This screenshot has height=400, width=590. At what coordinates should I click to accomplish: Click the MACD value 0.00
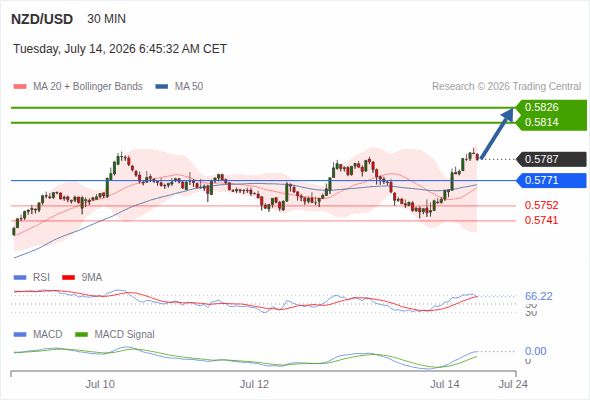pyautogui.click(x=535, y=351)
